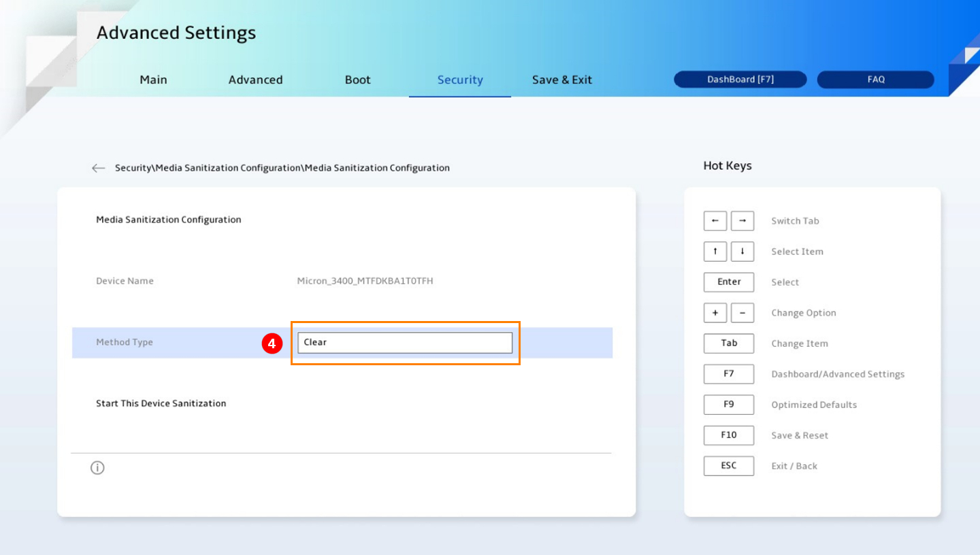Open the FAQ button
Screen dimensions: 980x555
tap(875, 80)
